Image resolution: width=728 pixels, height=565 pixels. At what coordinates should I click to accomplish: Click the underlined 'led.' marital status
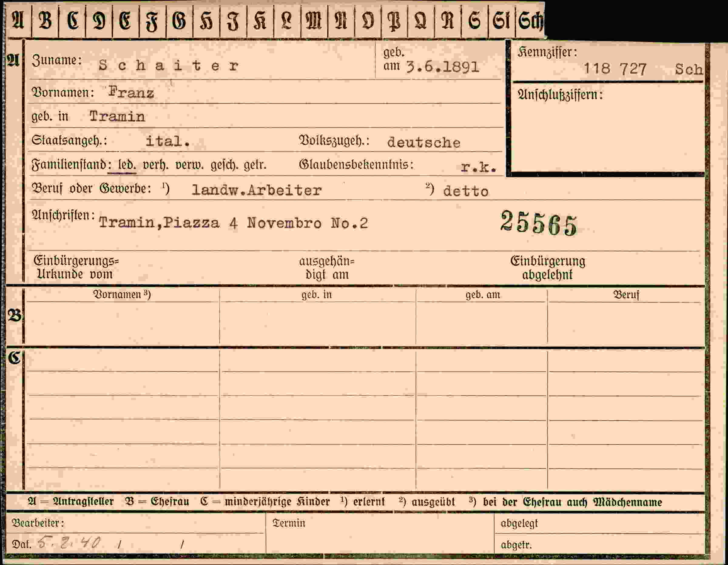tap(127, 165)
